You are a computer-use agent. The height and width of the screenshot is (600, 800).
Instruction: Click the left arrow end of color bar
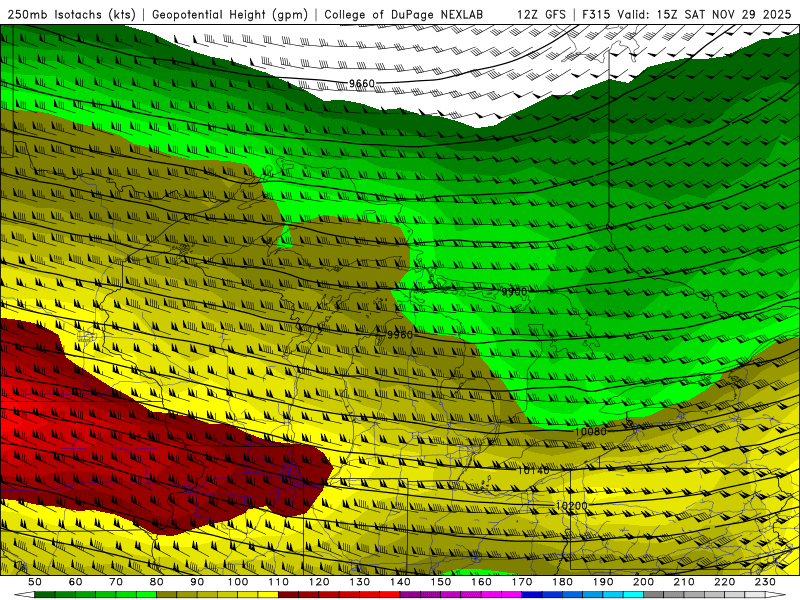coord(24,594)
